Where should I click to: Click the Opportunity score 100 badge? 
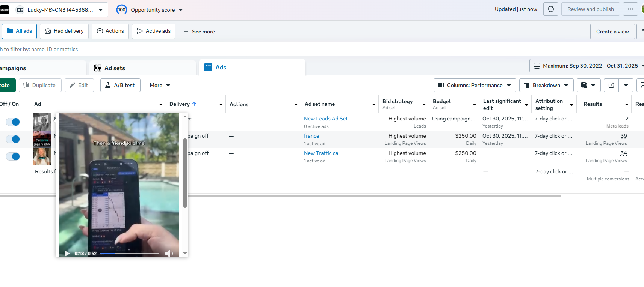(122, 9)
